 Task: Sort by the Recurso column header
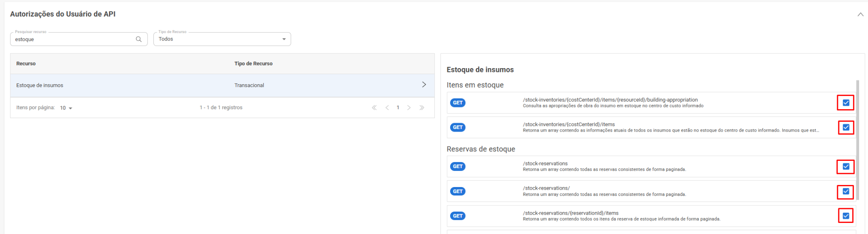[26, 63]
